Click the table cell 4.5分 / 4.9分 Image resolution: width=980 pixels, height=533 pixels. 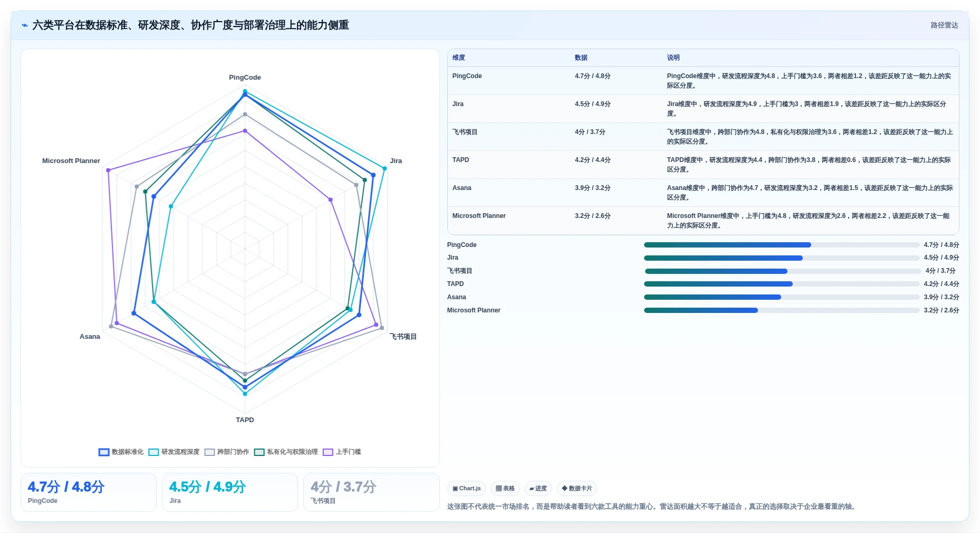point(593,104)
